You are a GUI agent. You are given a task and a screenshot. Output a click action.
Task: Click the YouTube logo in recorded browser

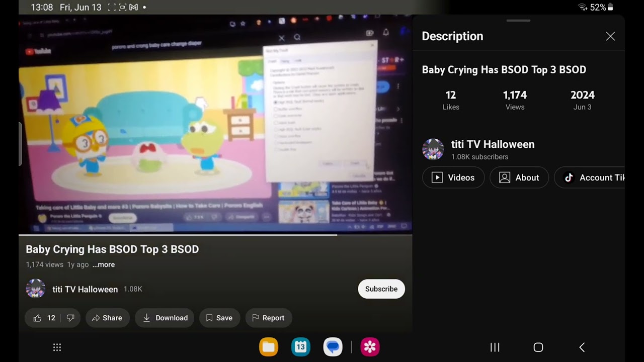(38, 51)
